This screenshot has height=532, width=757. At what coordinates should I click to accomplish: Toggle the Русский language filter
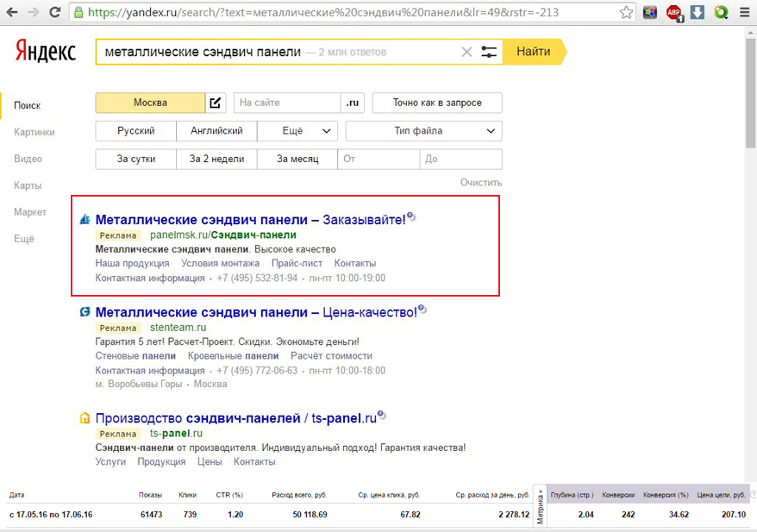(135, 131)
